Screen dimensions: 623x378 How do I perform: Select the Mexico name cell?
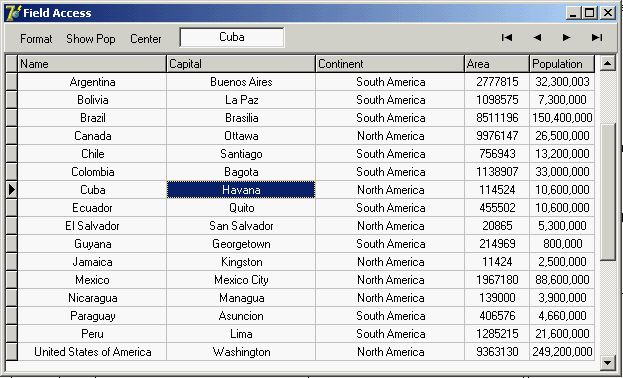(x=92, y=280)
